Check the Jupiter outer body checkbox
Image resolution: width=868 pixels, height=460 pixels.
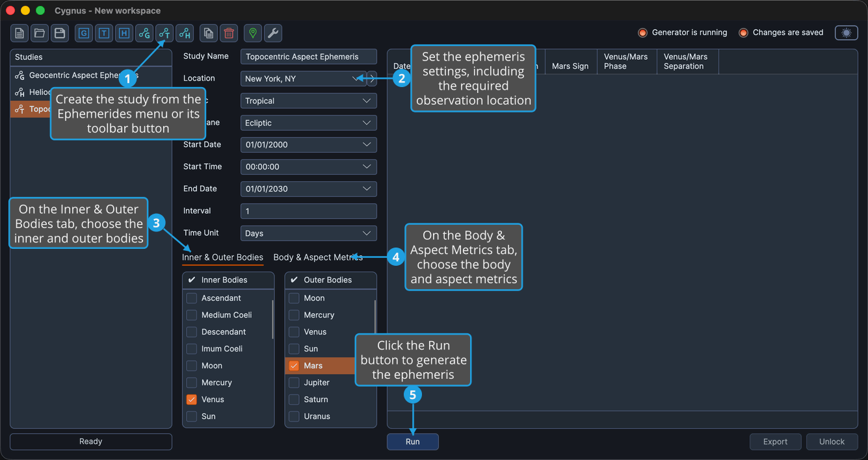pos(294,383)
